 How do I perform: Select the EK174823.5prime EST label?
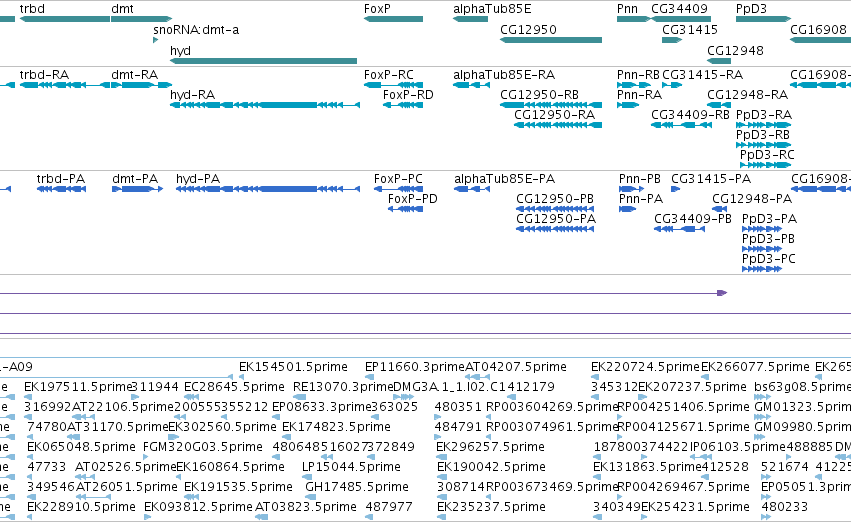(336, 427)
